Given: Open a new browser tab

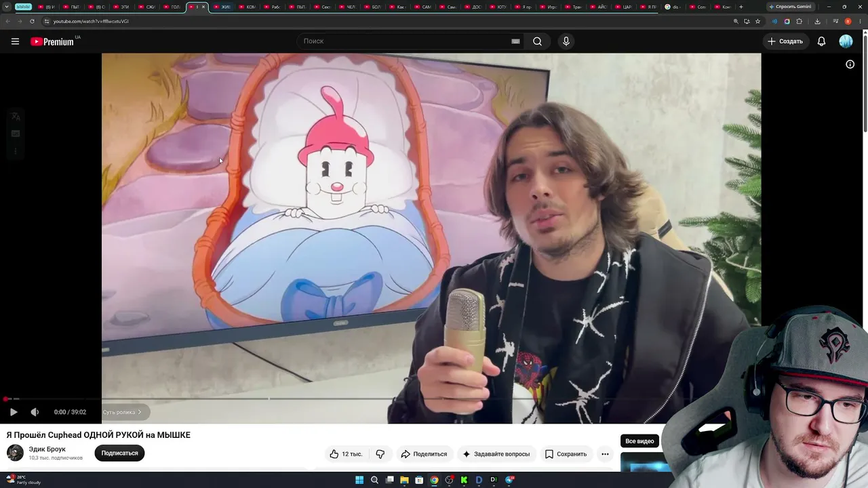Looking at the screenshot, I should pyautogui.click(x=741, y=7).
